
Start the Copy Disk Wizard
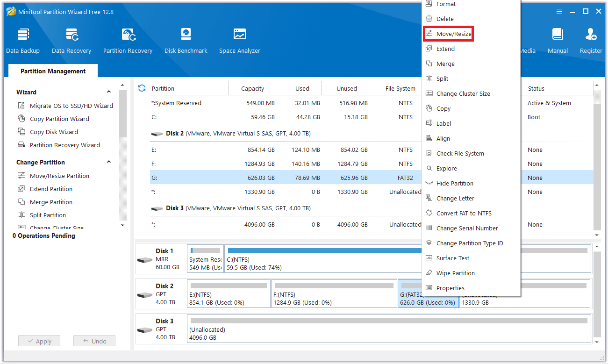coord(48,132)
